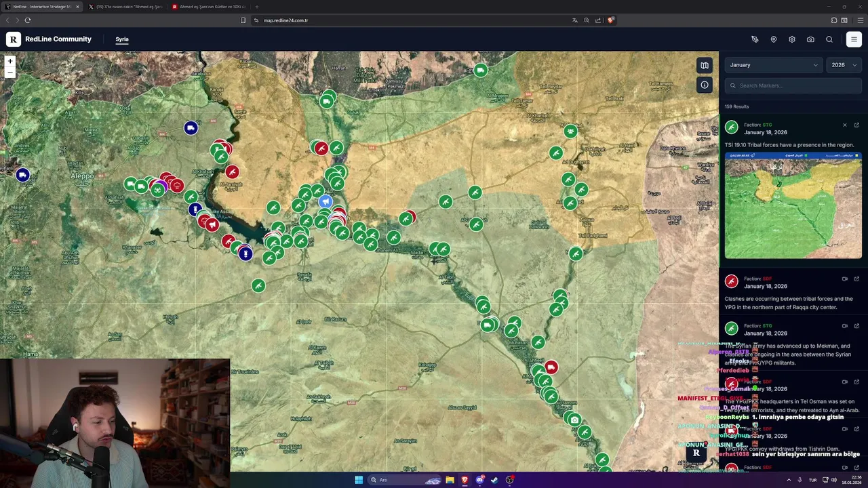The width and height of the screenshot is (868, 488).
Task: Switch to the X rusen cakir browser tab
Action: pos(125,7)
